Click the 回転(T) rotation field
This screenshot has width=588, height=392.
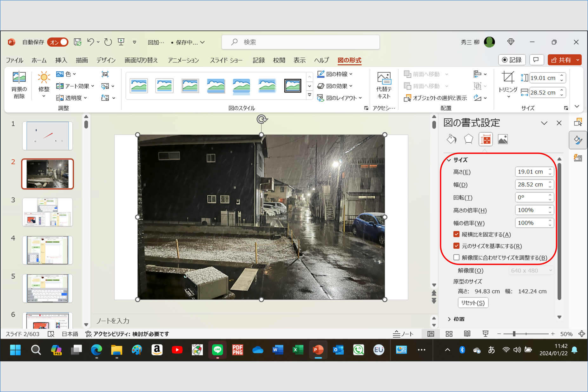click(x=534, y=197)
